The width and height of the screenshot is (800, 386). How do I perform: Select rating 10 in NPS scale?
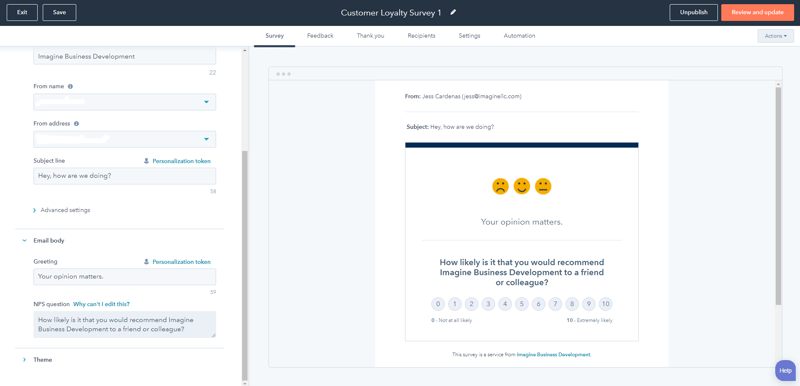click(606, 304)
